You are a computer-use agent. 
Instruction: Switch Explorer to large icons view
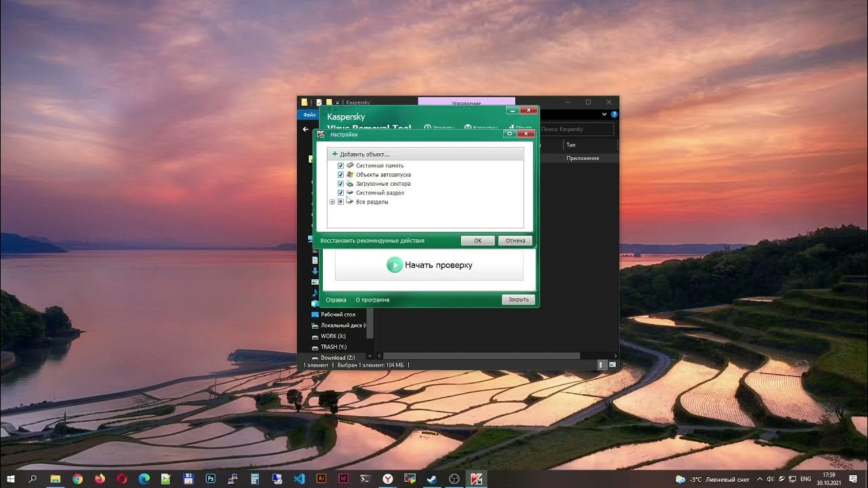[612, 365]
